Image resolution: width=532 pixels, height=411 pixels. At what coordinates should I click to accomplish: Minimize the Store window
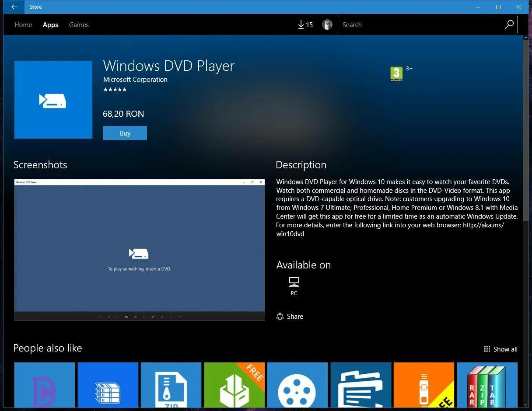478,7
